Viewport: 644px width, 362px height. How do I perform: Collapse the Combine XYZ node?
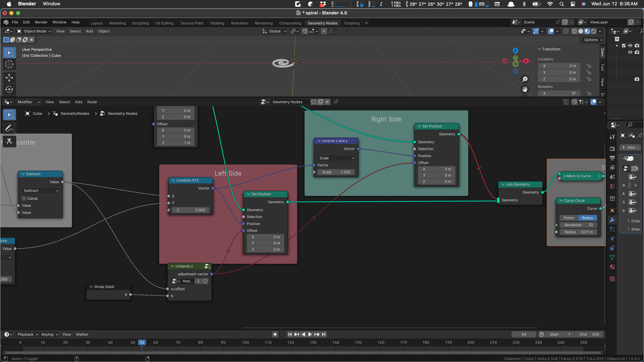click(173, 180)
